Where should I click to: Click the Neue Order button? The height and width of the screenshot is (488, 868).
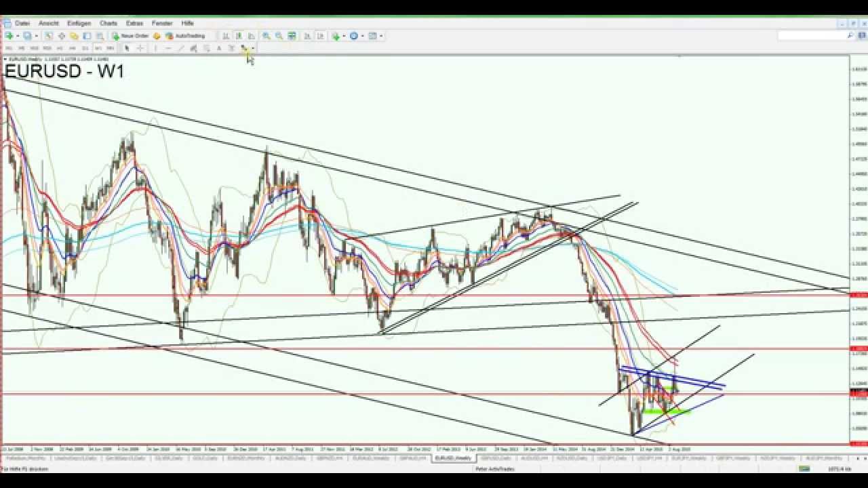pos(131,36)
